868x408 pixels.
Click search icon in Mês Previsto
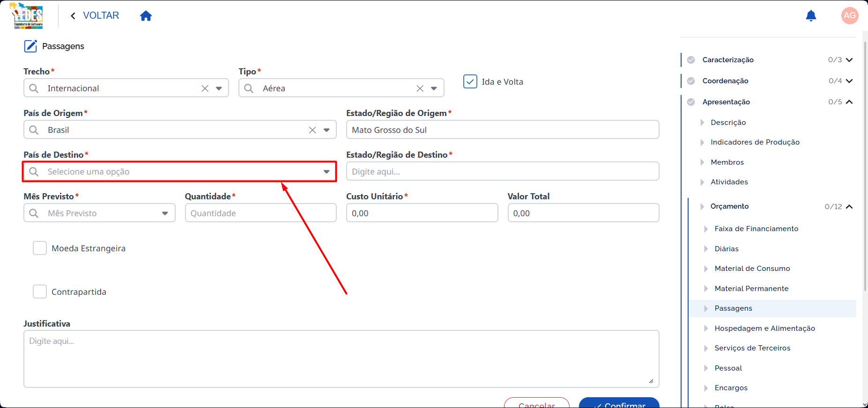[34, 213]
